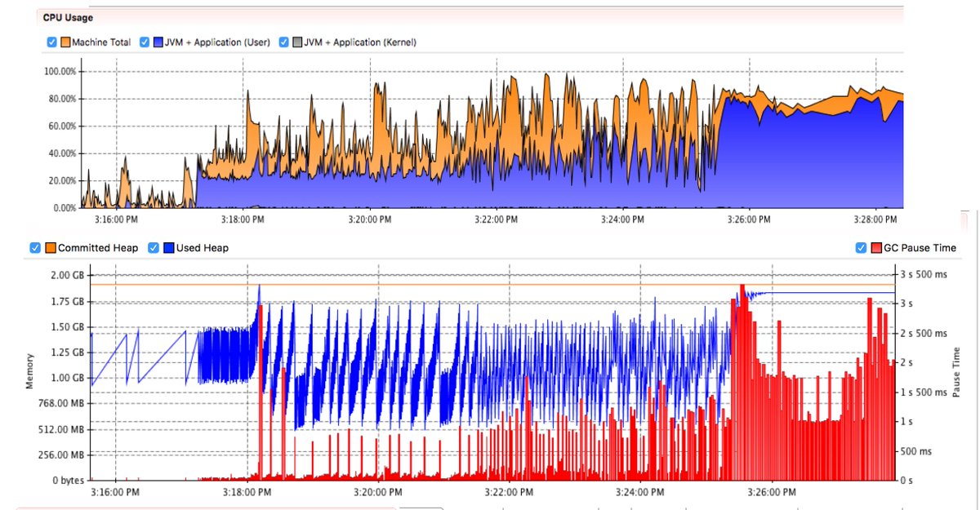Click the JVM + Application (Kernel) label
The width and height of the screenshot is (980, 510).
(360, 42)
